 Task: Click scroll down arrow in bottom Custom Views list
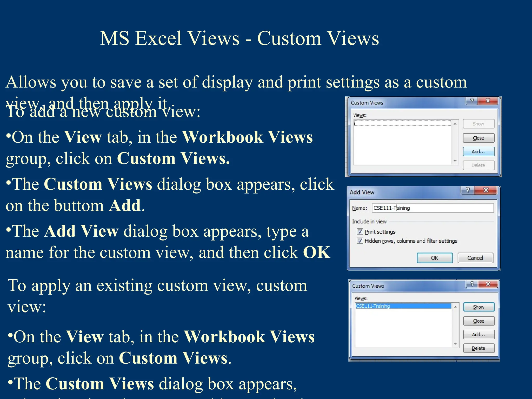(x=455, y=344)
